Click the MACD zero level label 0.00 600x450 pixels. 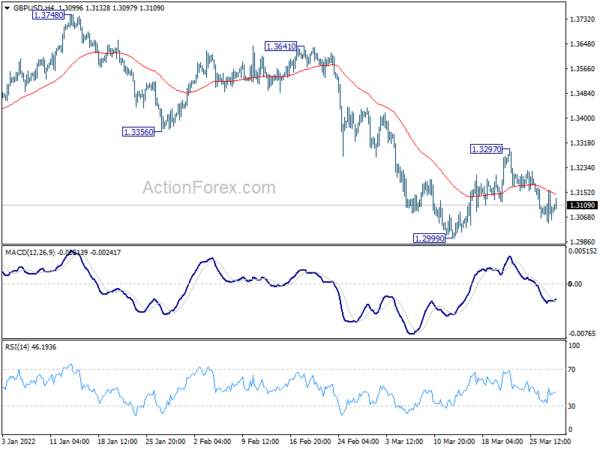575,284
